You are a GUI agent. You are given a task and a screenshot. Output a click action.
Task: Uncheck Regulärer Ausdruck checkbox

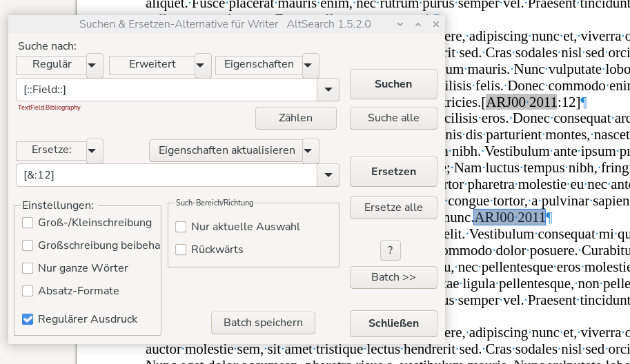[28, 319]
